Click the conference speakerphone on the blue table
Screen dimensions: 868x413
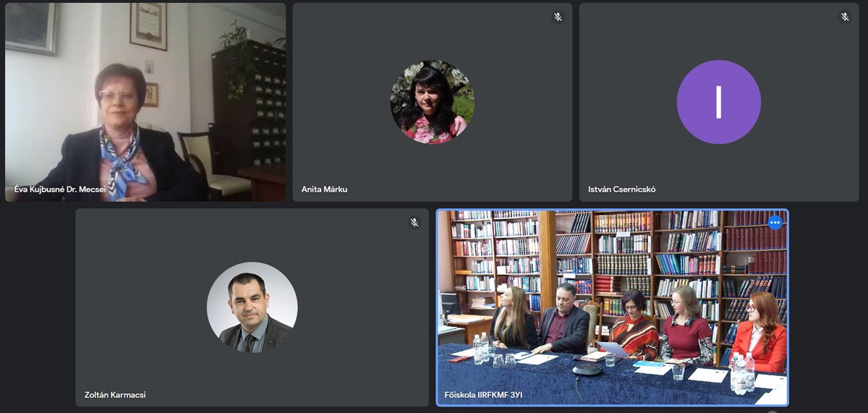pyautogui.click(x=587, y=370)
